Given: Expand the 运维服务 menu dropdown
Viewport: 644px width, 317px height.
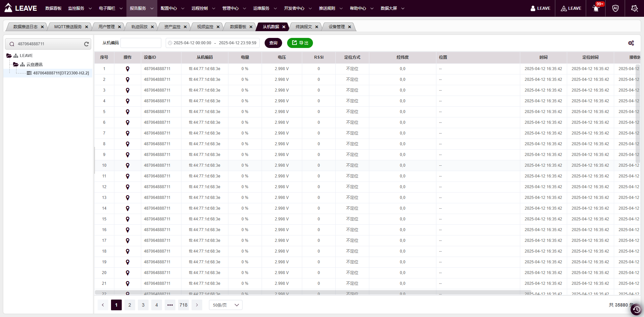Looking at the screenshot, I should (265, 8).
